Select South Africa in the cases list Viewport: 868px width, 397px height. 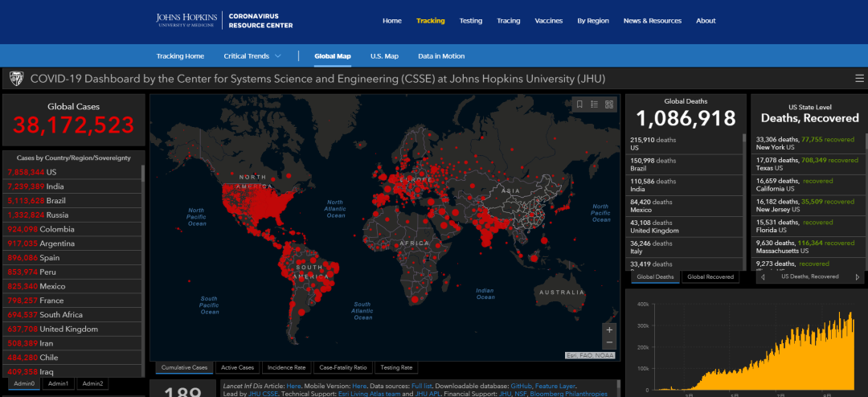coord(72,314)
